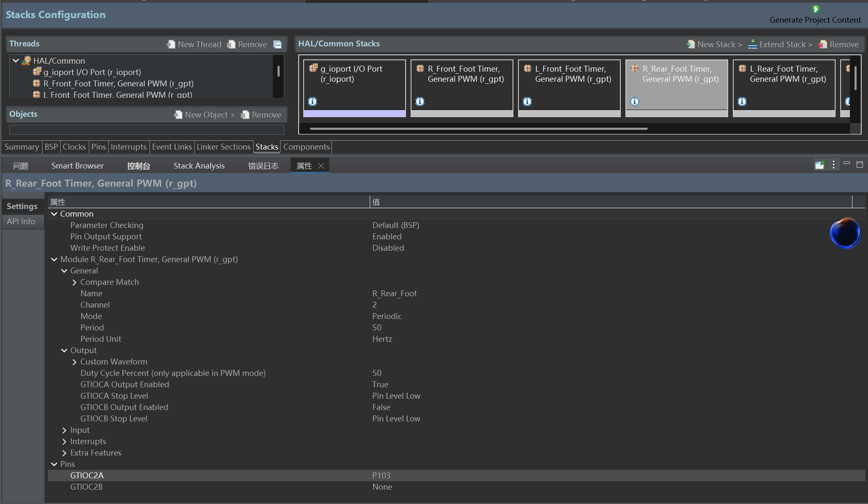
Task: Click the New Thread icon
Action: tap(171, 44)
